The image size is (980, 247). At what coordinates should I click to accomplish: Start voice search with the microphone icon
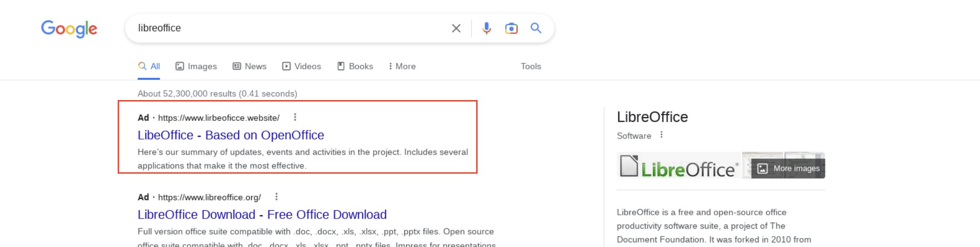tap(486, 28)
